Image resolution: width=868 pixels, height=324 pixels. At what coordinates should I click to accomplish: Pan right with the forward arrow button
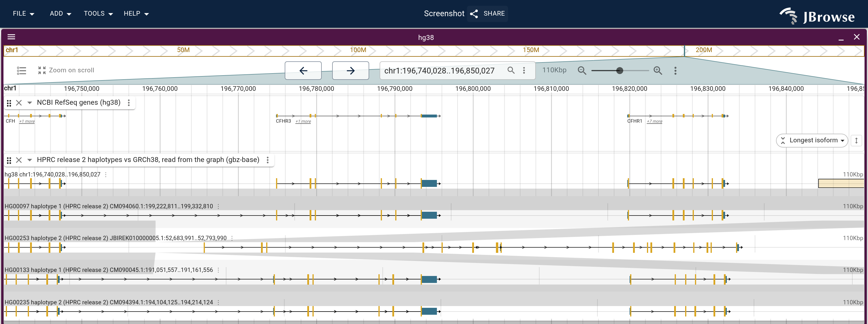click(350, 70)
